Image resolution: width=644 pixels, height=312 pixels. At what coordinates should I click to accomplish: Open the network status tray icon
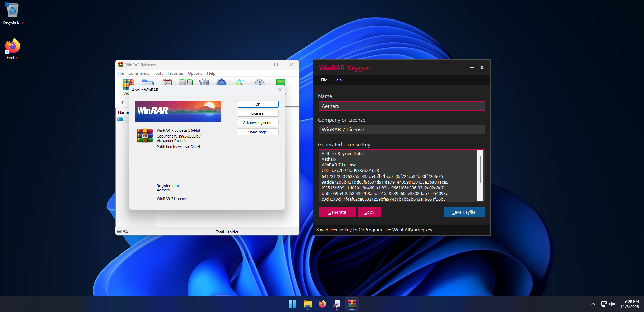pos(604,304)
